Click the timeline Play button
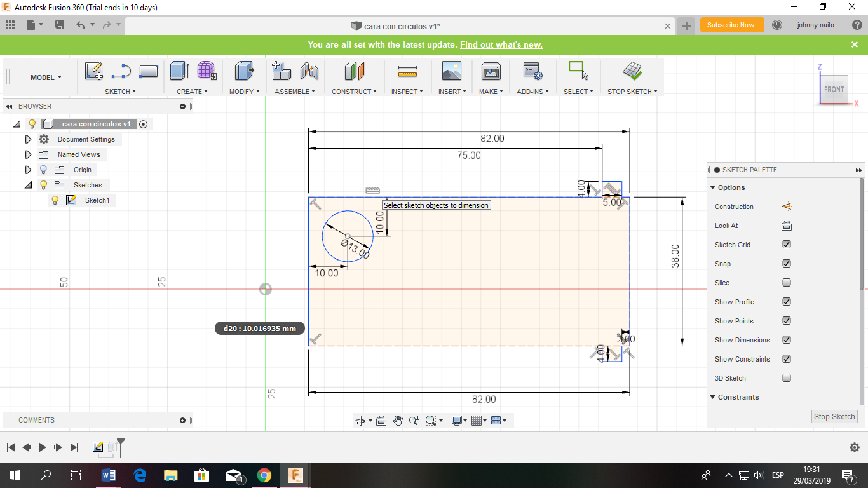 [42, 447]
